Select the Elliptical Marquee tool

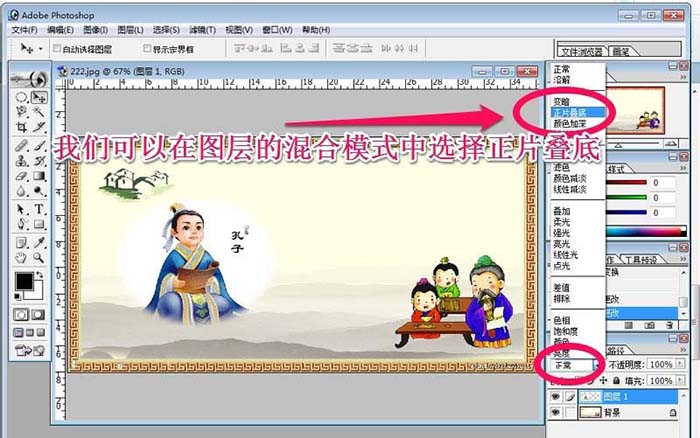[x=21, y=97]
